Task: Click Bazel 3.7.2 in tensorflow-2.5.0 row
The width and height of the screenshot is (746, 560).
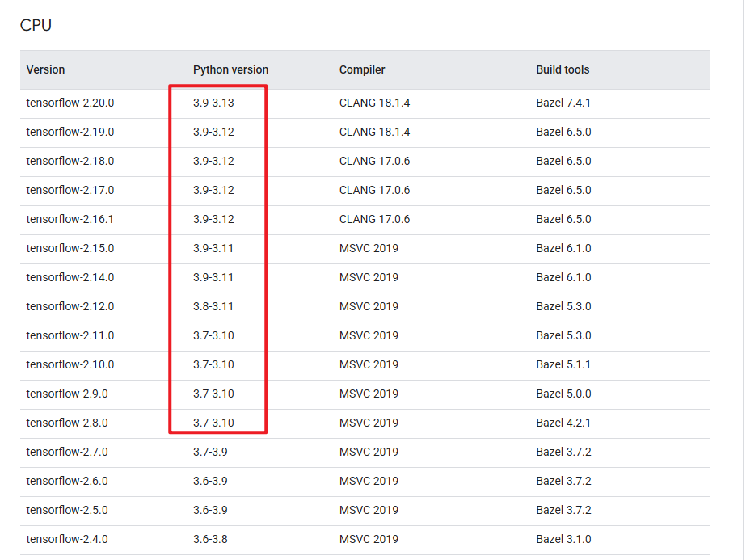Action: 564,510
